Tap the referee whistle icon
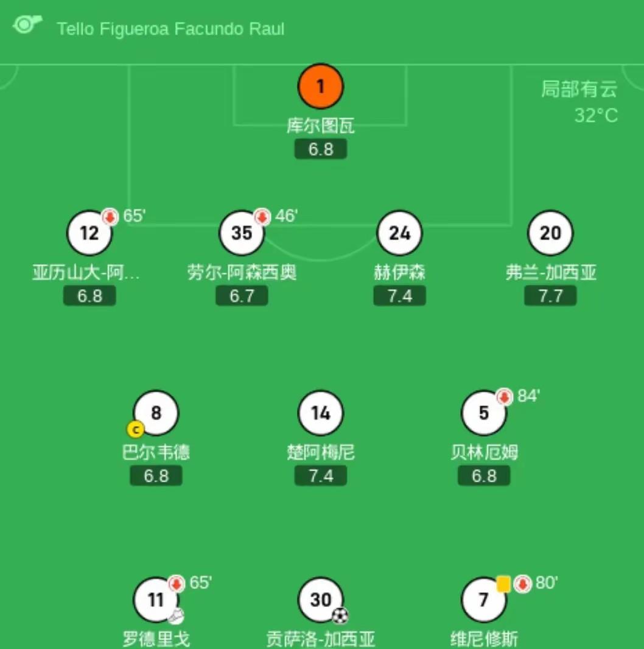Image resolution: width=644 pixels, height=649 pixels. 27,24
